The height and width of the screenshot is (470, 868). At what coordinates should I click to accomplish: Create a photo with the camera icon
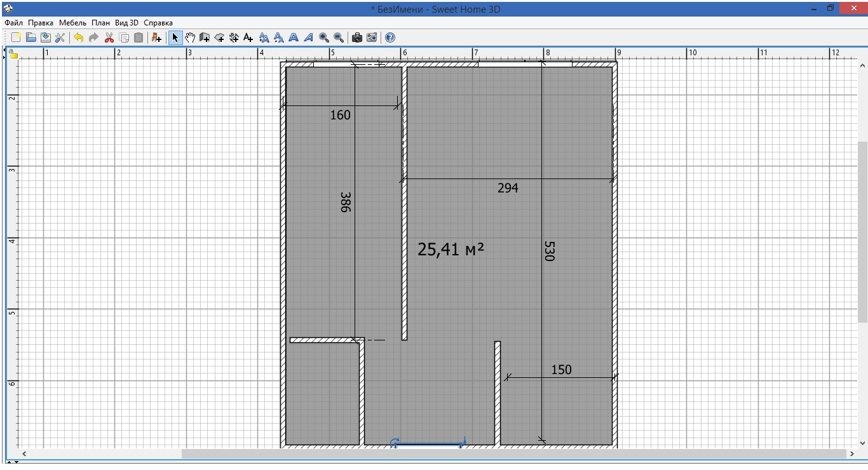[357, 38]
